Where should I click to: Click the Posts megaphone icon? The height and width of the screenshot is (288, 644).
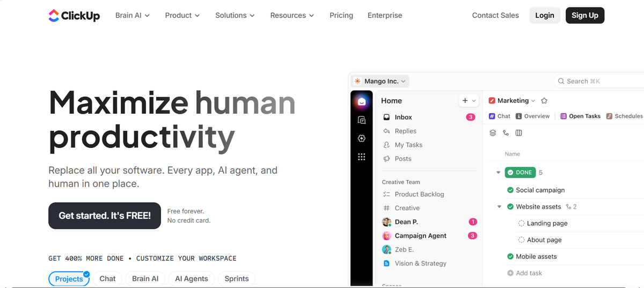coord(386,159)
